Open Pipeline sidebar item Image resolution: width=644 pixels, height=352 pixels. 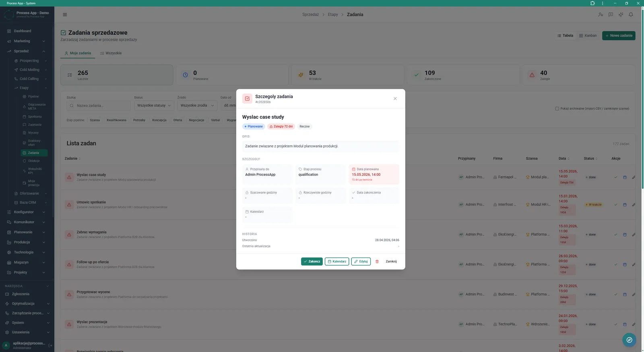click(34, 97)
